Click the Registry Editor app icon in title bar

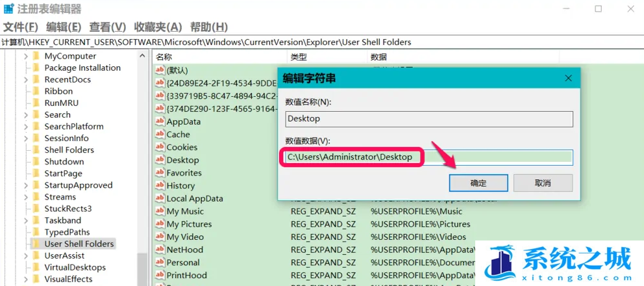8,9
